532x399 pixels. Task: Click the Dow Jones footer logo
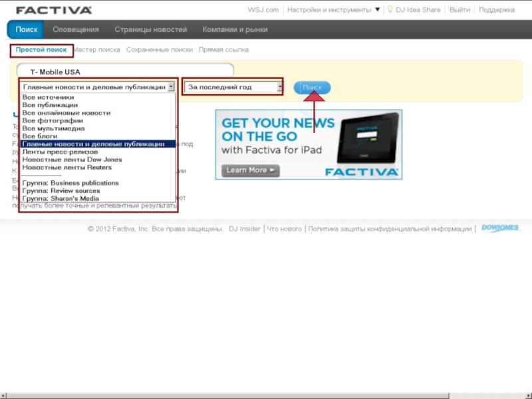[x=501, y=228]
